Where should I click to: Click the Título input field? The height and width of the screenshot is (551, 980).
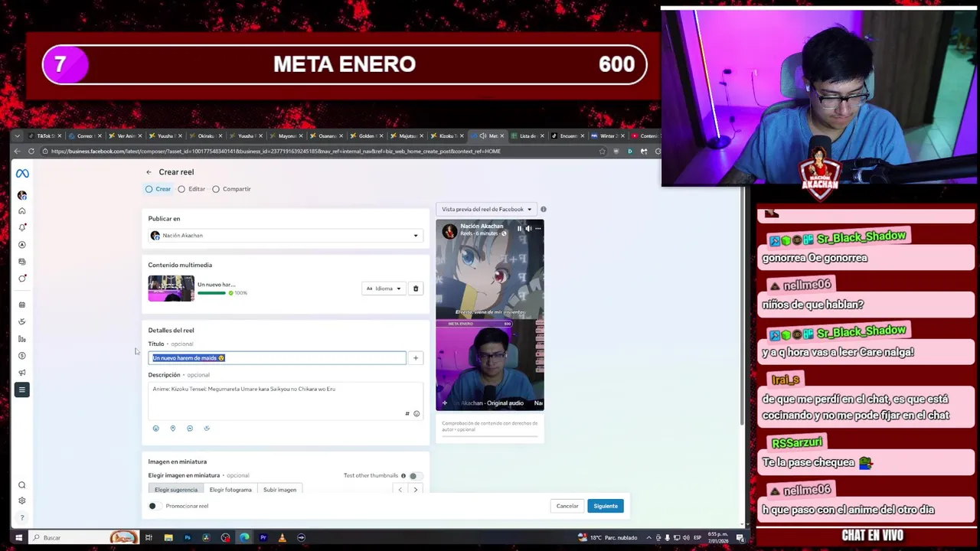tap(277, 358)
